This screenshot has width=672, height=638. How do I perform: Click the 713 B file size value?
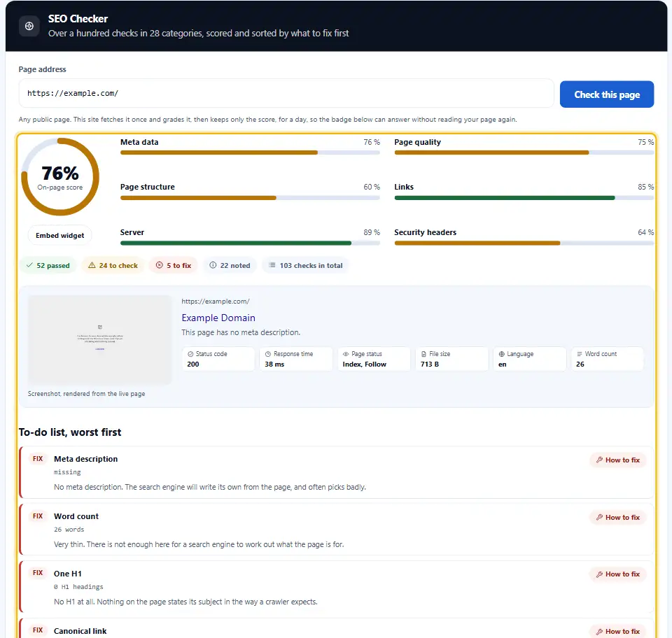(x=430, y=364)
